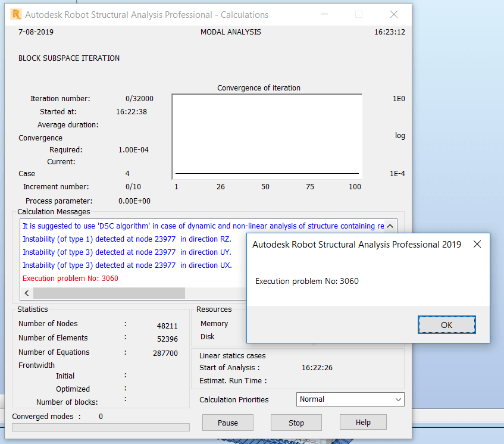Open Help for calculations window
The image size is (504, 444).
[363, 422]
